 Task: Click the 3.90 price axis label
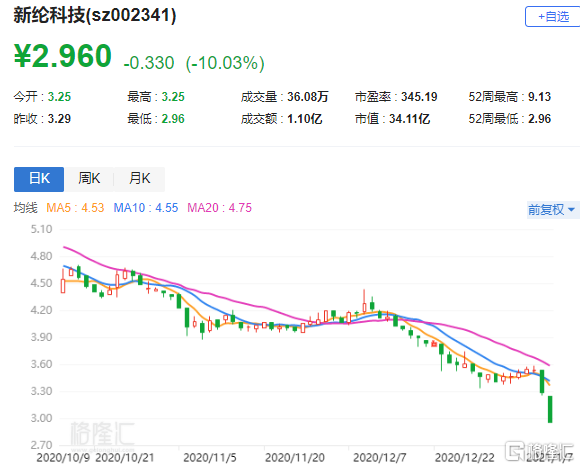point(41,337)
